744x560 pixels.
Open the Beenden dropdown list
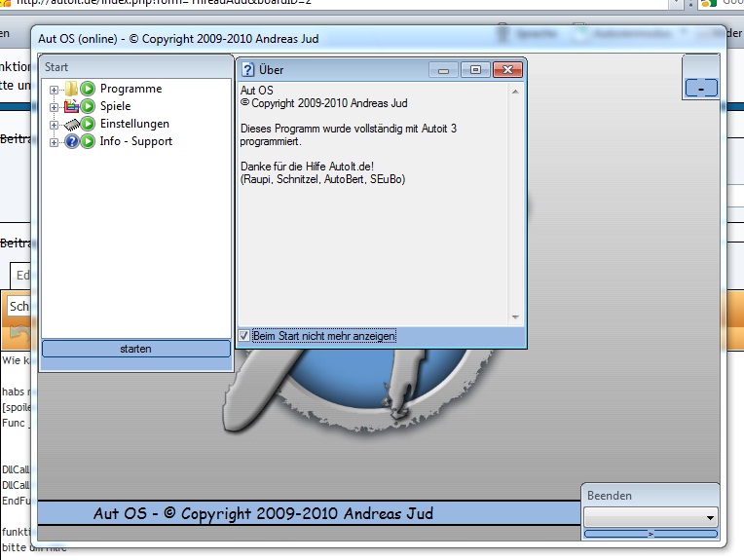point(709,517)
